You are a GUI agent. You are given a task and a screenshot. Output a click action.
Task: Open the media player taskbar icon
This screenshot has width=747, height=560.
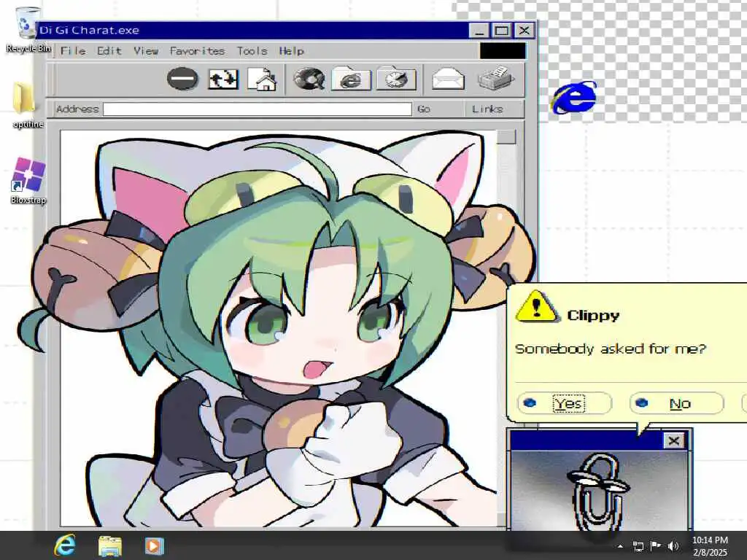pos(154,545)
